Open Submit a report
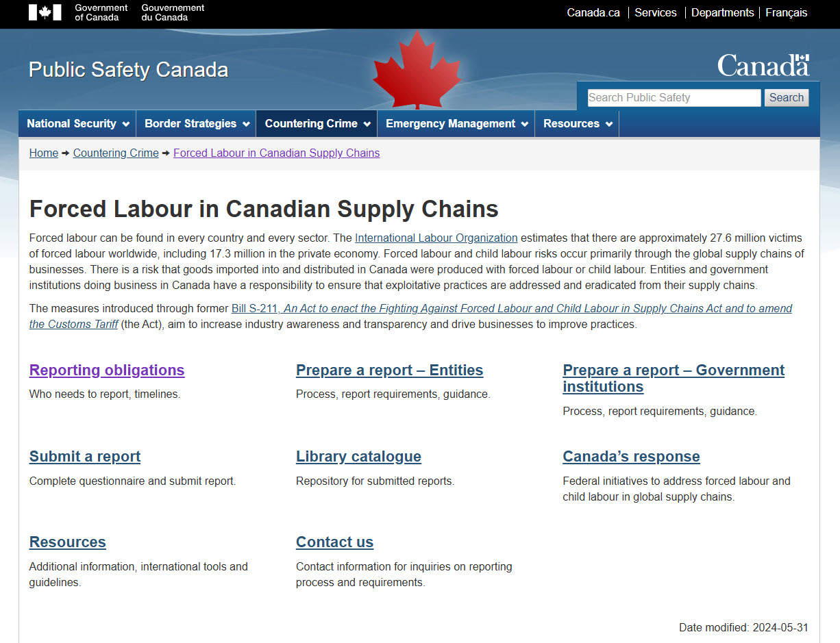This screenshot has height=643, width=840. click(x=84, y=456)
